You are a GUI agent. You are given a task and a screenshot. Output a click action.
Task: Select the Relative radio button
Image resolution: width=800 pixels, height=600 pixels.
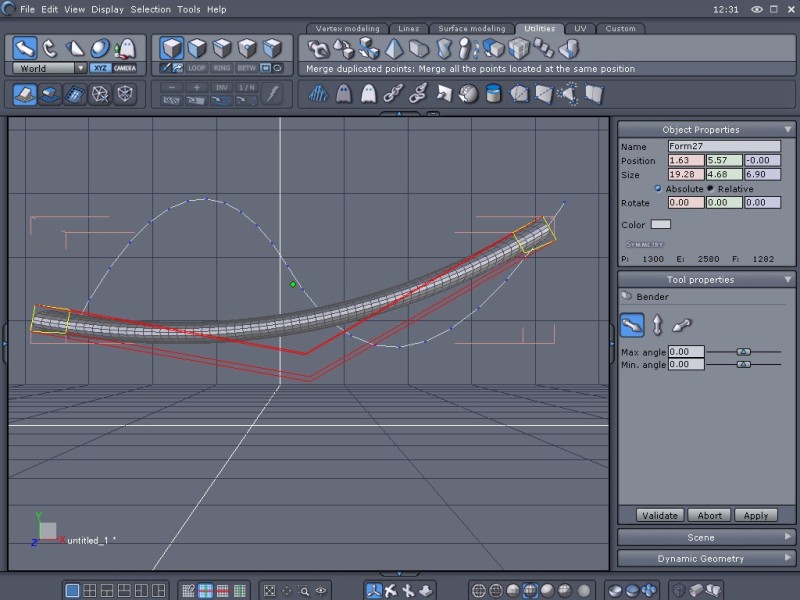(x=710, y=188)
